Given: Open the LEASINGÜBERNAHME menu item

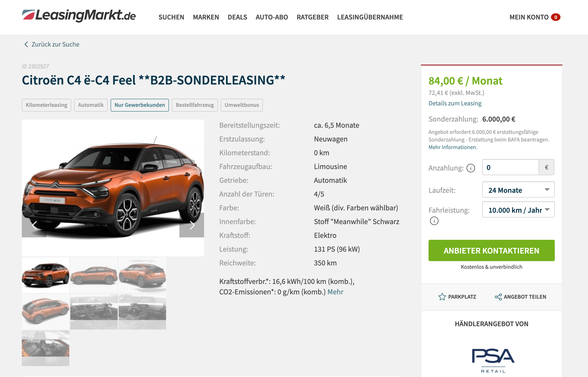Looking at the screenshot, I should 370,17.
